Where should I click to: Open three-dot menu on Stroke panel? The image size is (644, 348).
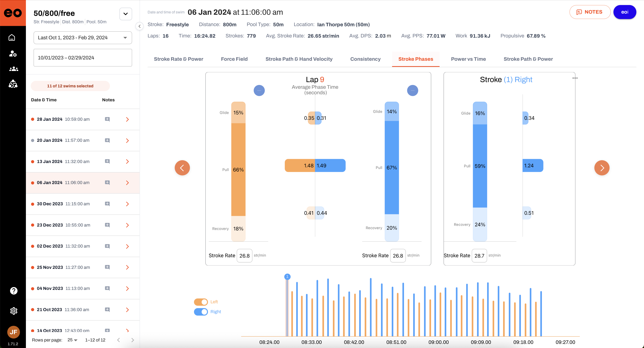[575, 78]
